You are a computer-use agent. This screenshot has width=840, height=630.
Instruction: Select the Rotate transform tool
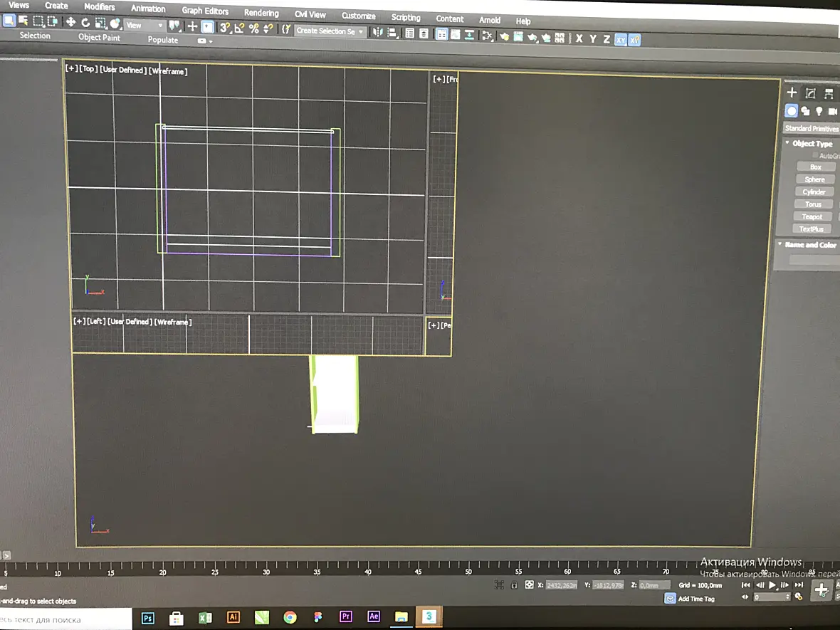(x=85, y=23)
